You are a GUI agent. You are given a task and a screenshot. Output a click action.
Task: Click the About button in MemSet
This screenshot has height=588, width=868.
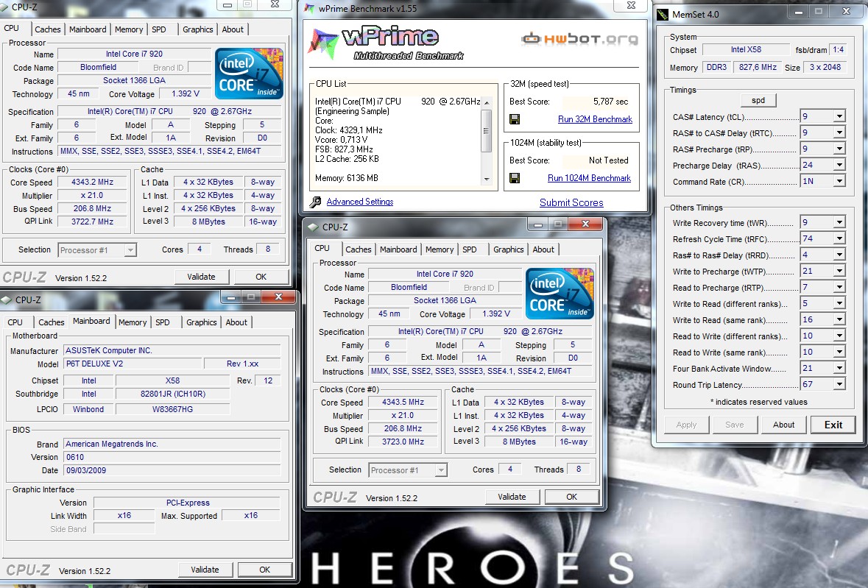783,425
